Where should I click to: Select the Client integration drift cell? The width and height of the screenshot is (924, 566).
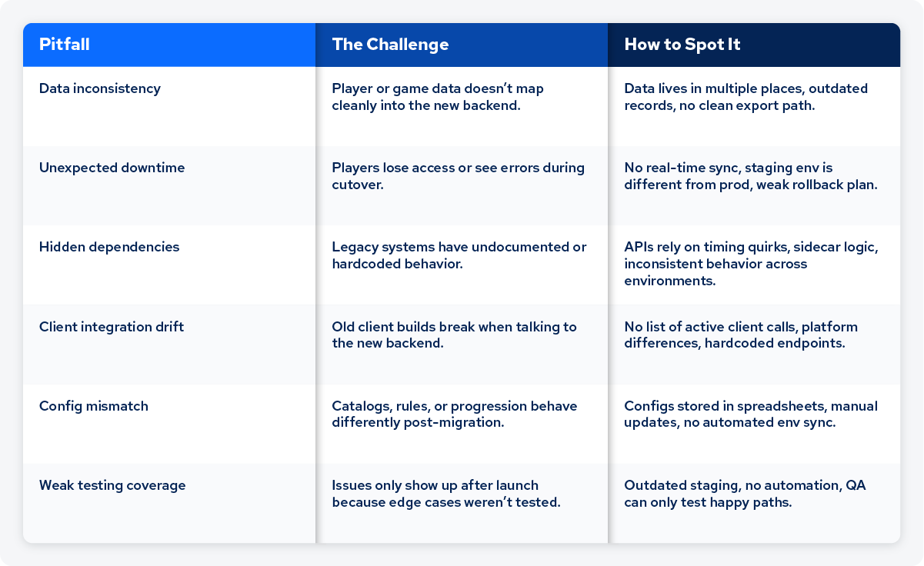click(x=112, y=327)
